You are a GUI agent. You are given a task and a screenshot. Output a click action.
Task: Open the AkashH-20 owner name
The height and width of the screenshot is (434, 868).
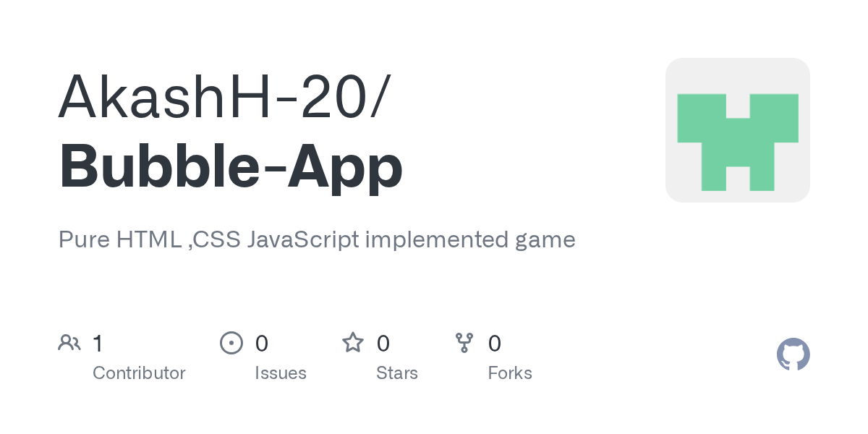224,96
